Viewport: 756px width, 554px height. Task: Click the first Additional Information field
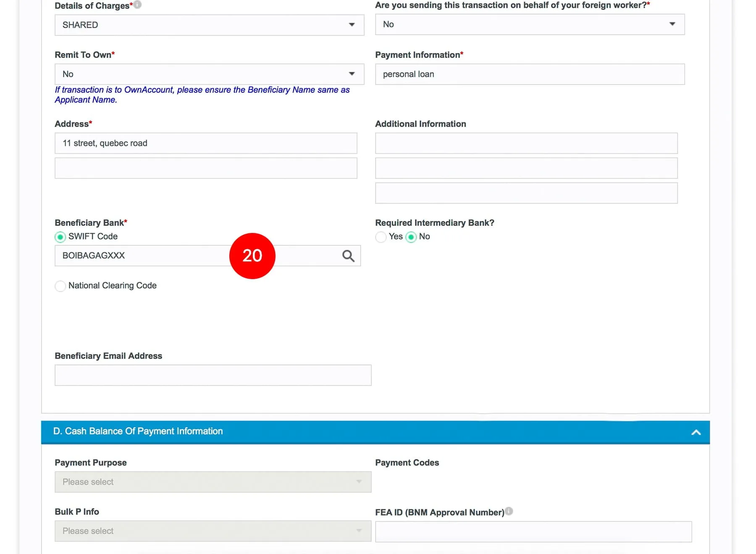[526, 143]
